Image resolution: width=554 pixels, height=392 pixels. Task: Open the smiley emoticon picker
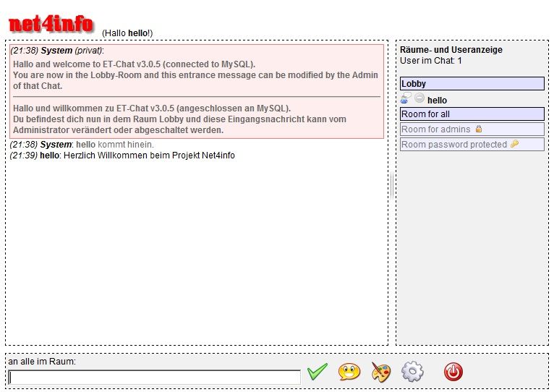(x=349, y=372)
